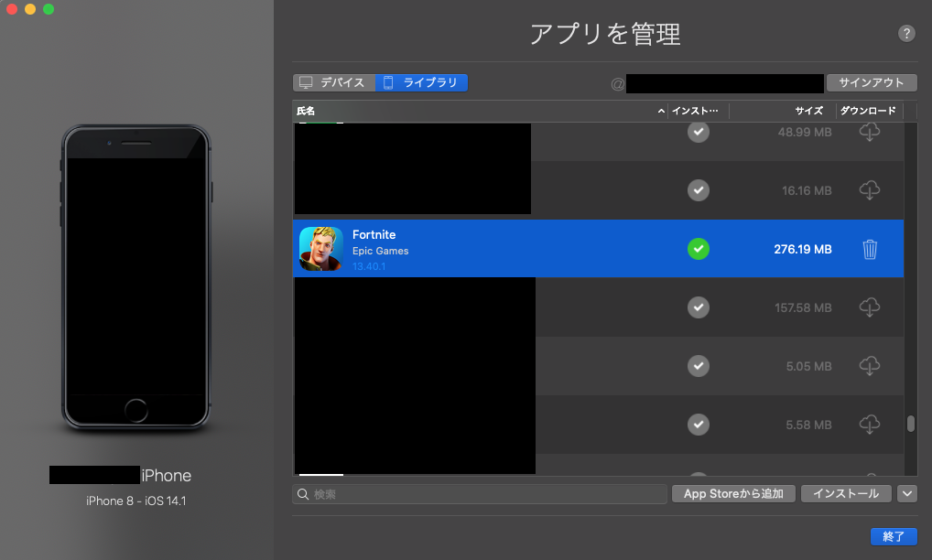
Task: Click the 16.16 MB size value
Action: [807, 190]
